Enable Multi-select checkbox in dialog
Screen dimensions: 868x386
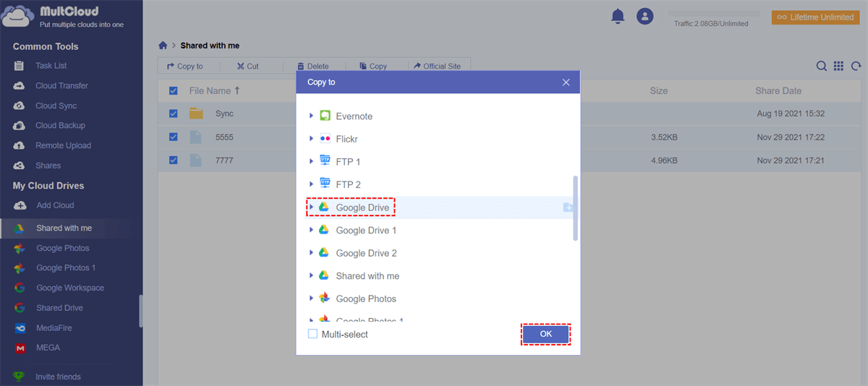(312, 334)
